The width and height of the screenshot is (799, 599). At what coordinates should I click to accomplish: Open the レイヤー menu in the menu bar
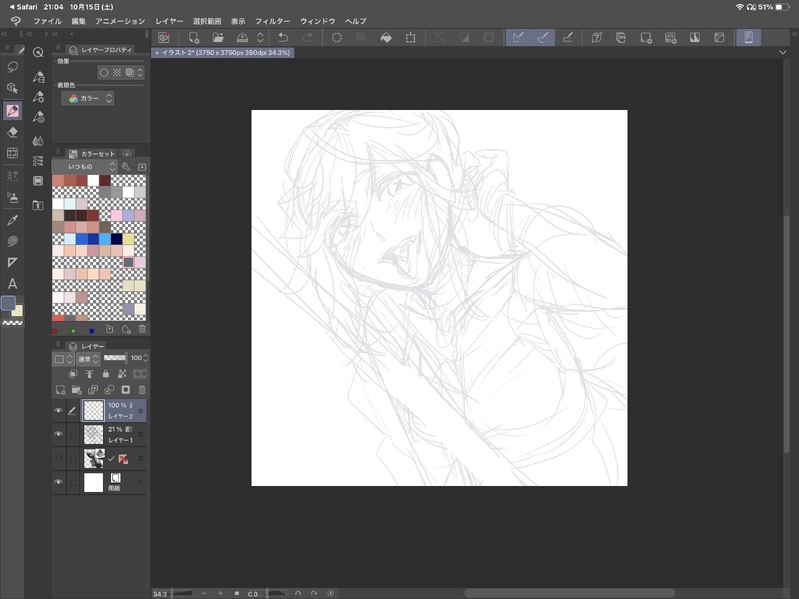click(x=169, y=21)
